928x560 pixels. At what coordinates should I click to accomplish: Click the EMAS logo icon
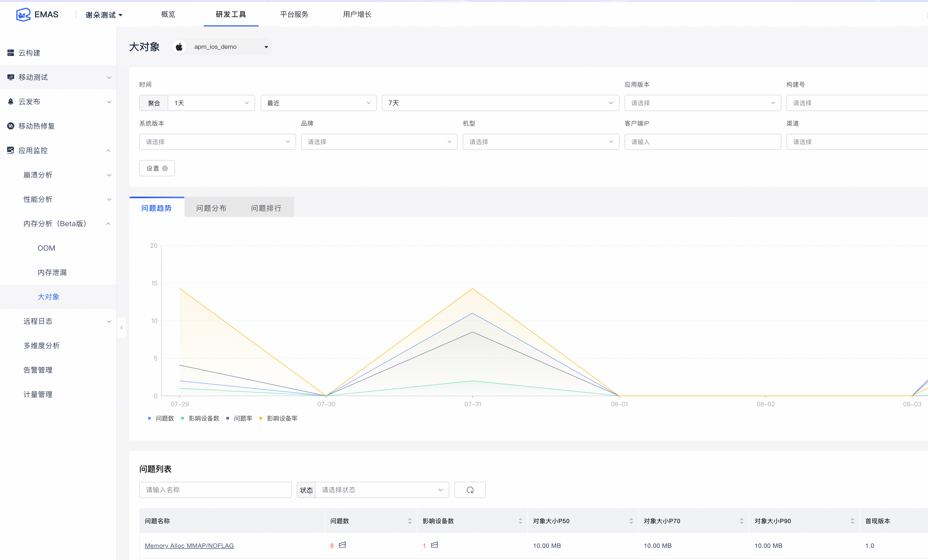(x=23, y=14)
